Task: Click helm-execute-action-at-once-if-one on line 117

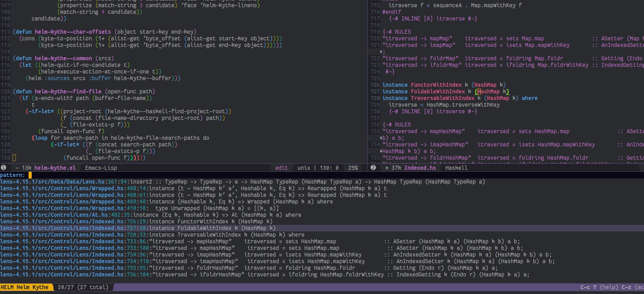Action: (95, 71)
